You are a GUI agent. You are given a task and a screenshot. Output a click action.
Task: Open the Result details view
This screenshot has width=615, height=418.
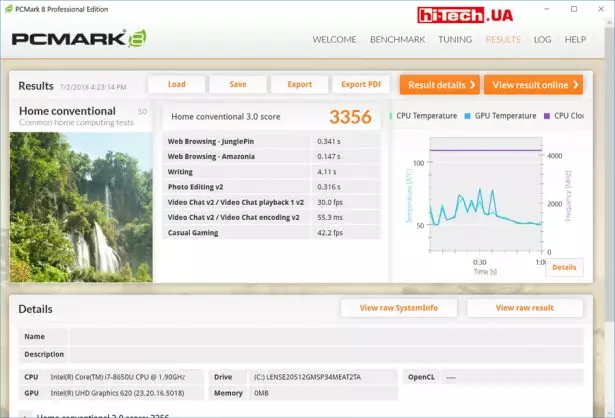click(439, 85)
